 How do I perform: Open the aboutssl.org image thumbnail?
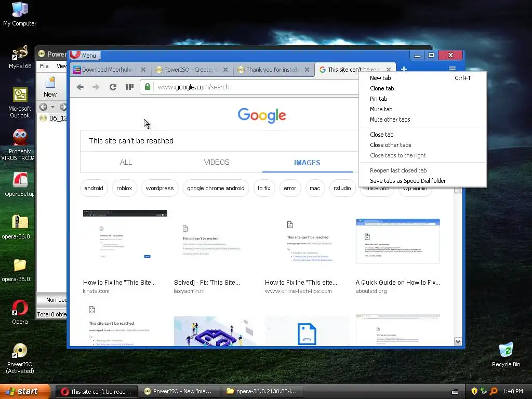click(397, 241)
